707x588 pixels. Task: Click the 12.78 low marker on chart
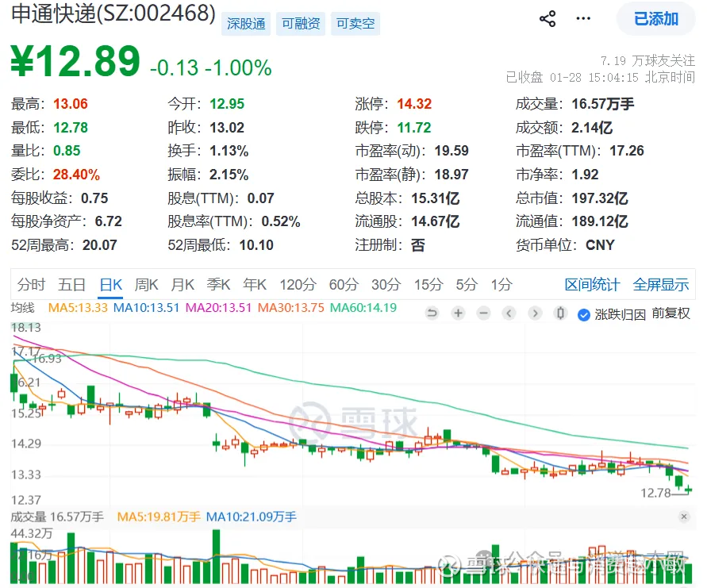(x=655, y=493)
